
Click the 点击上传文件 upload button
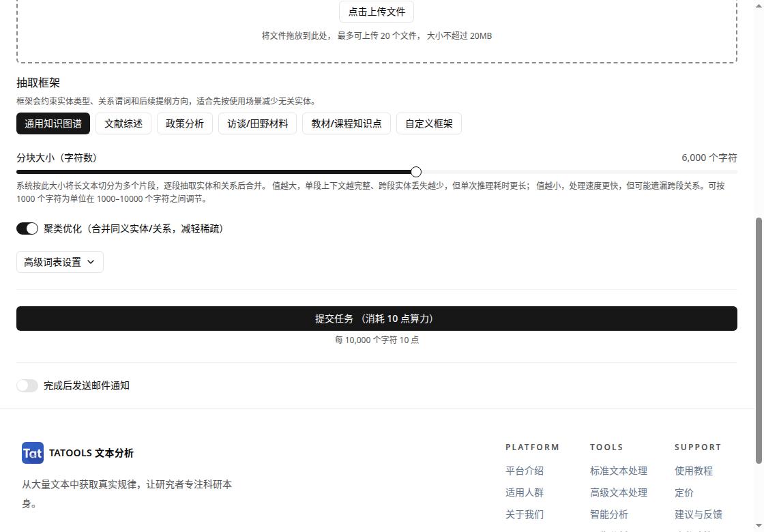click(376, 12)
